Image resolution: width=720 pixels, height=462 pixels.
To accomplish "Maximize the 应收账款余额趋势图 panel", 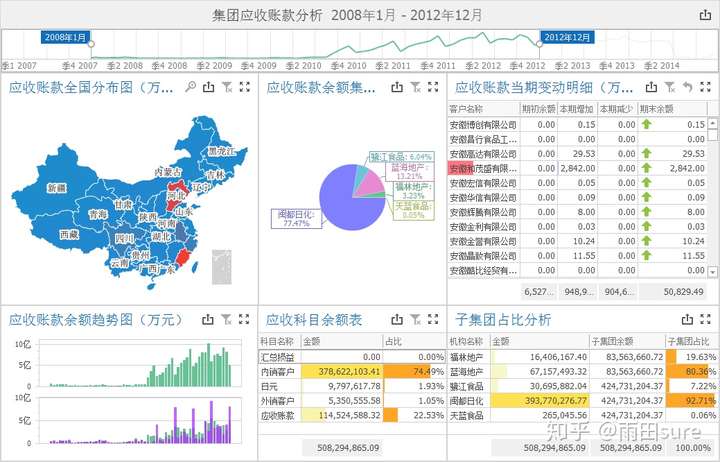I will (x=244, y=319).
